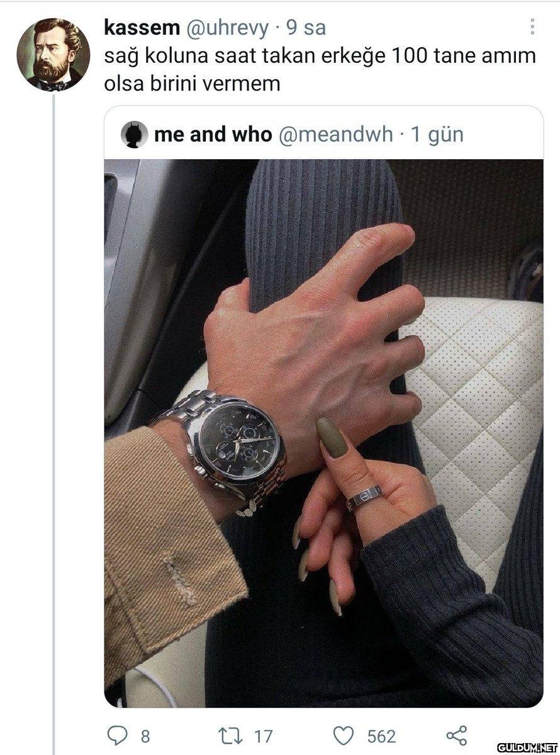Open the me and who account name
This screenshot has width=560, height=755.
click(213, 135)
